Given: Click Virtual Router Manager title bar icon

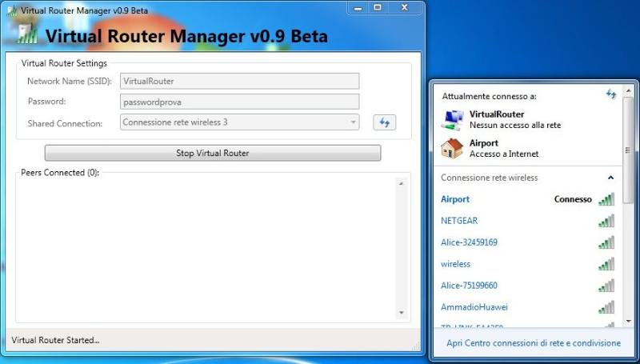Looking at the screenshot, I should pyautogui.click(x=10, y=9).
